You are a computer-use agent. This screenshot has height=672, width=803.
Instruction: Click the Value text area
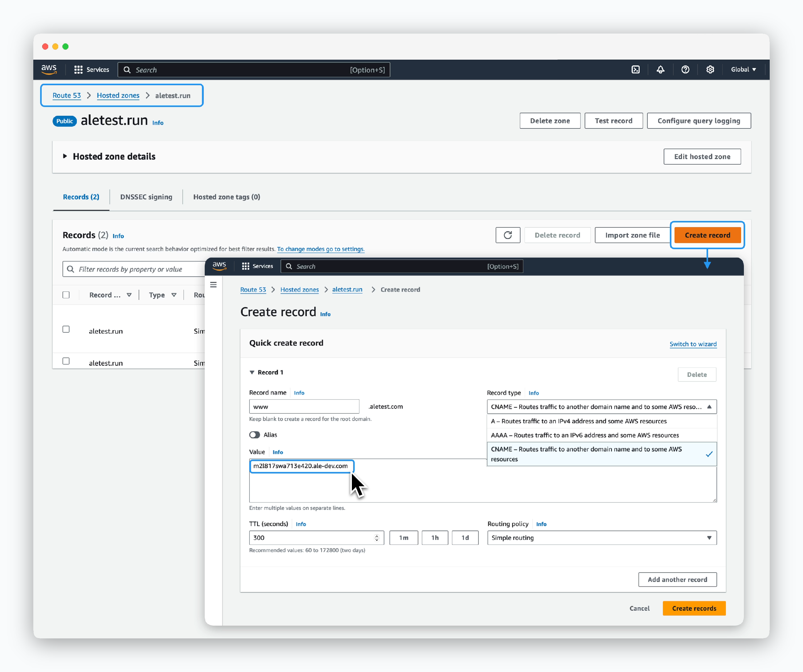click(x=483, y=481)
